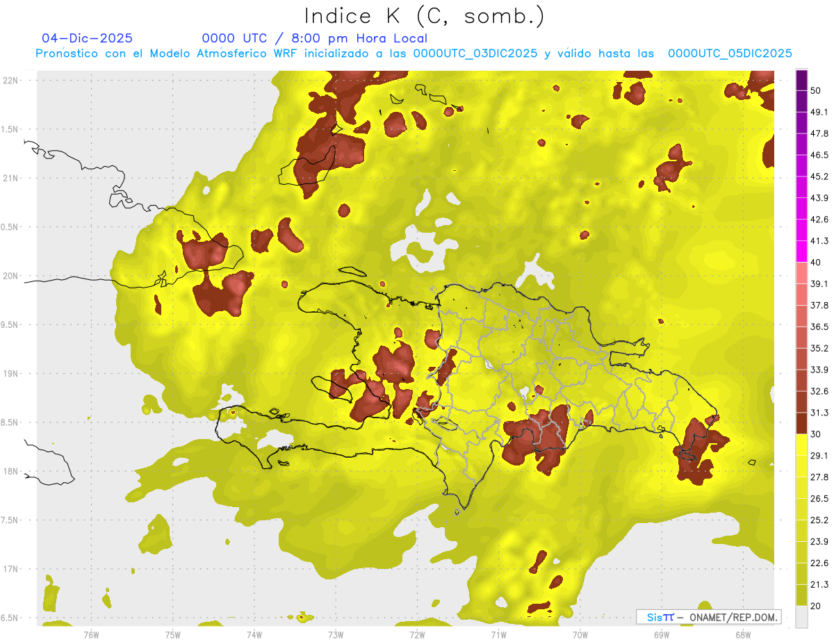Click the dark brown band between 30 and 31.3
This screenshot has height=644, width=834.
click(801, 424)
